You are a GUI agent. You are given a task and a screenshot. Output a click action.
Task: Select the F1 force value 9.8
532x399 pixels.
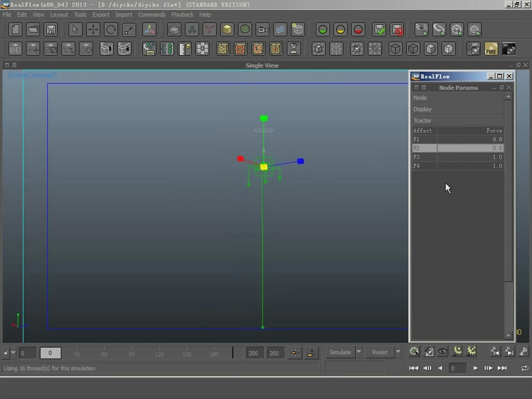[470, 139]
